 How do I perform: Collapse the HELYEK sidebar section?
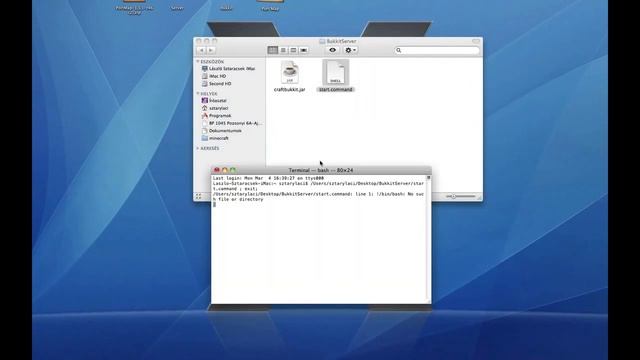tap(198, 93)
